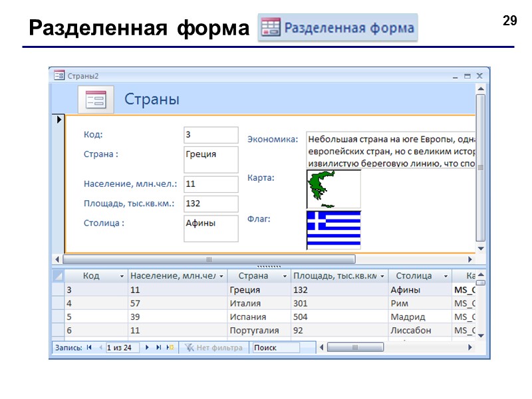532x399 pixels.
Task: Minimize the Страны2 window
Action: (x=455, y=76)
